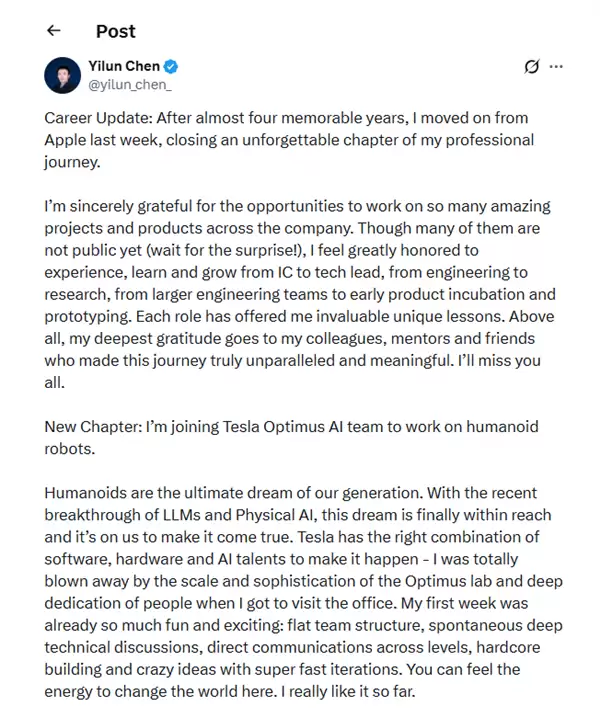
Task: Click the back arrow icon
Action: pos(53,31)
